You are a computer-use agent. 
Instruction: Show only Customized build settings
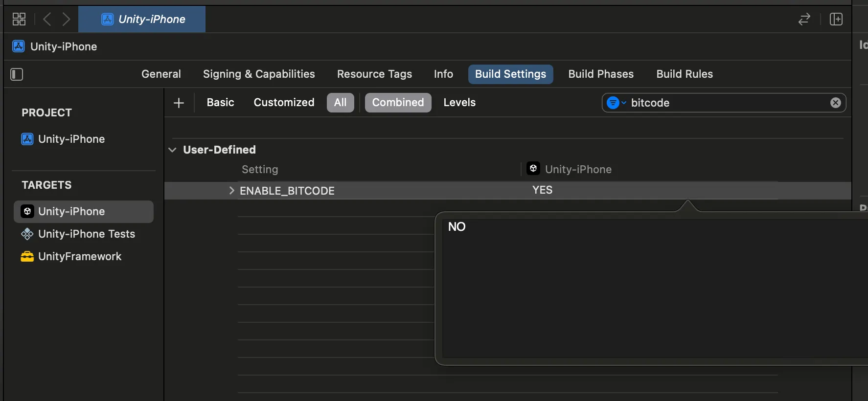[x=284, y=102]
